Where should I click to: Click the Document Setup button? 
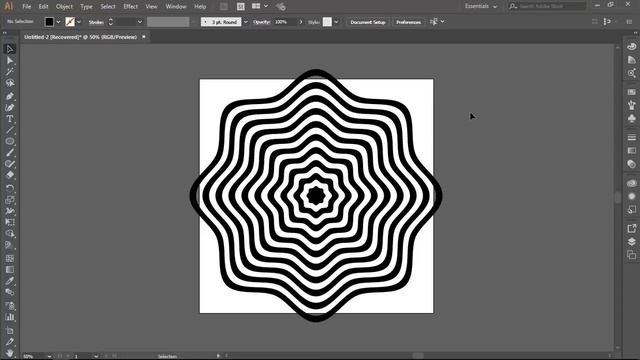coord(368,22)
